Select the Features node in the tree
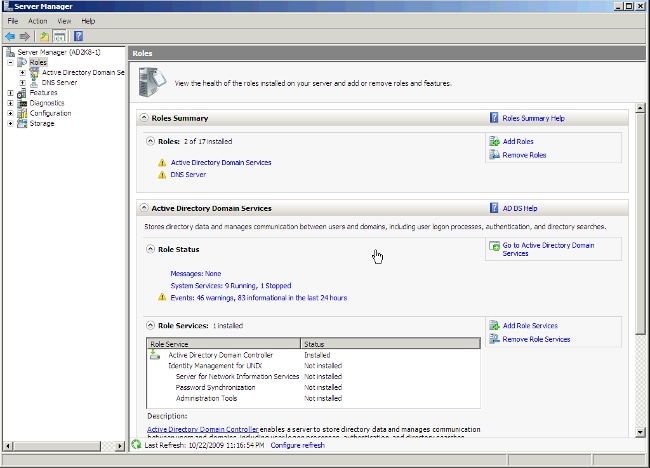 pos(43,92)
